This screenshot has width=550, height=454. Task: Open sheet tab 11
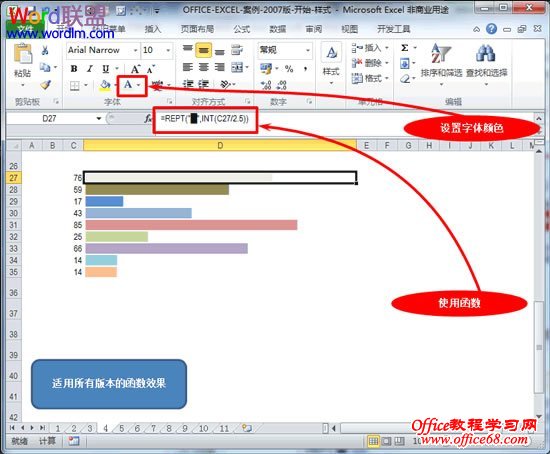pos(224,428)
